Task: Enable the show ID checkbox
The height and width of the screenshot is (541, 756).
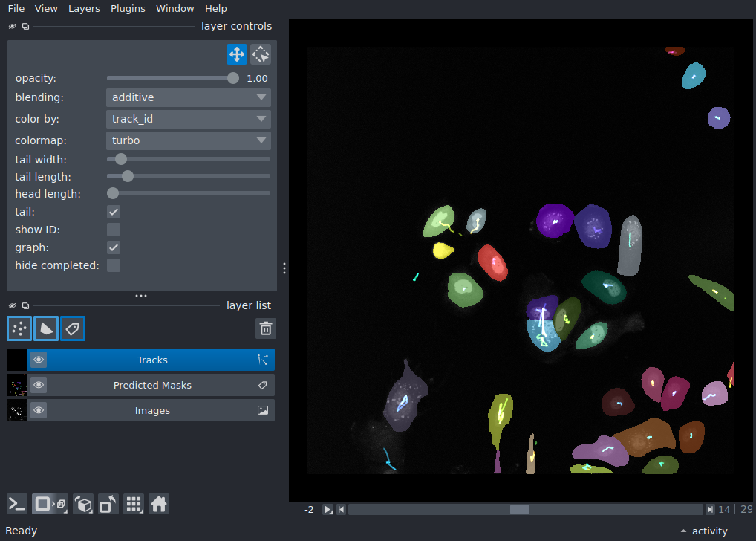Action: pos(114,230)
